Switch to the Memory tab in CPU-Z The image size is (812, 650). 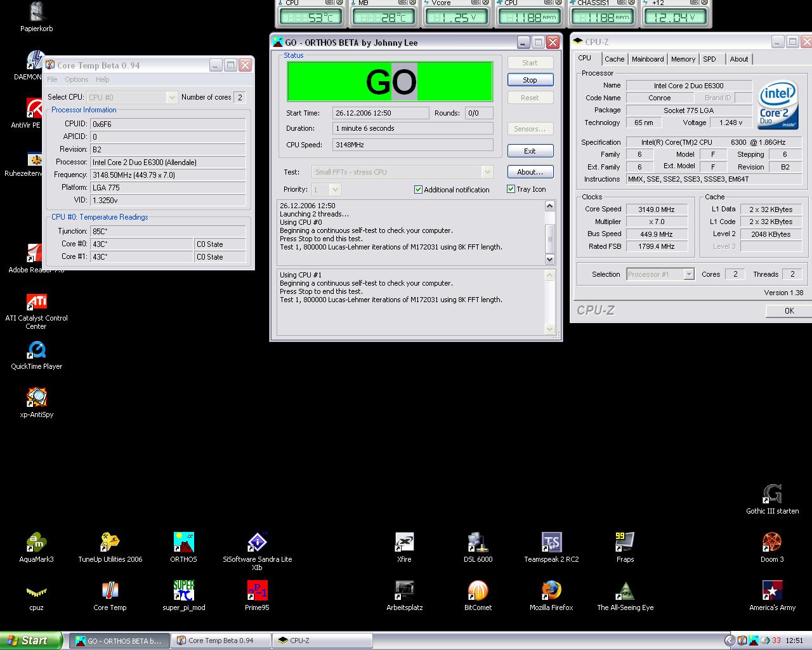[x=683, y=59]
